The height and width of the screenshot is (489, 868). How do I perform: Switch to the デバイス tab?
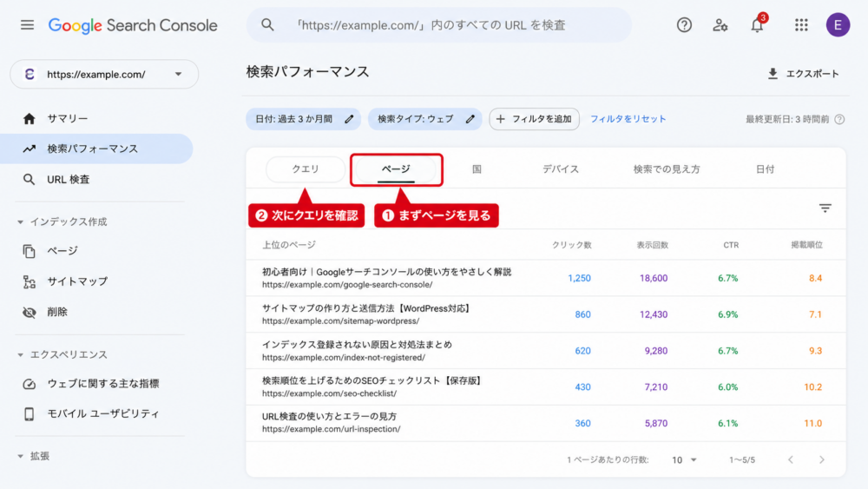point(560,169)
